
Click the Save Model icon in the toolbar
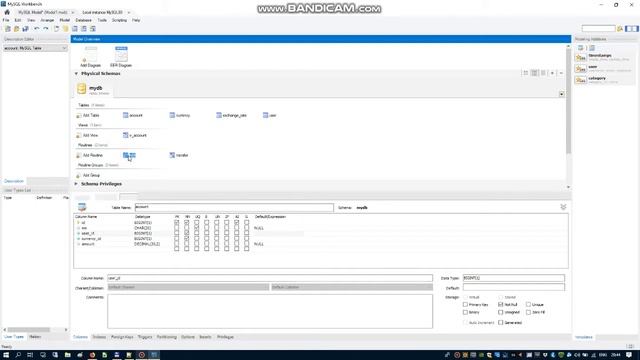pos(25,29)
